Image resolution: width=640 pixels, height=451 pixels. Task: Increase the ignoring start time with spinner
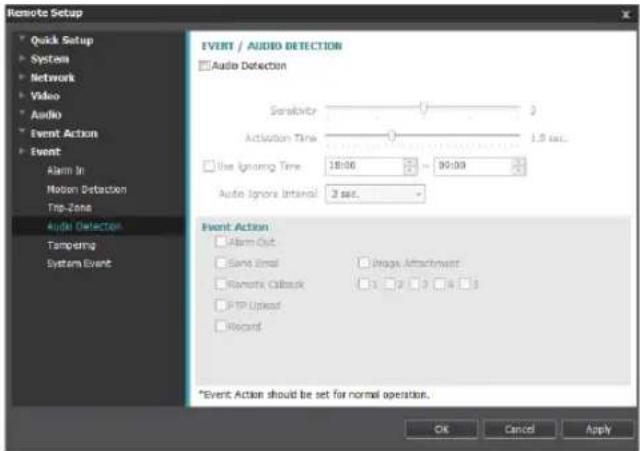click(x=410, y=162)
